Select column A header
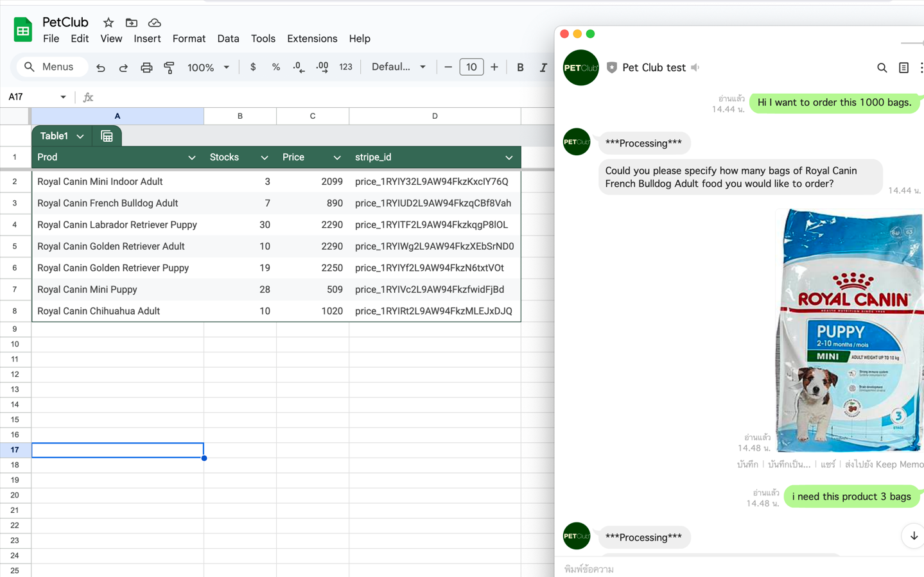Image resolution: width=924 pixels, height=577 pixels. click(x=118, y=116)
